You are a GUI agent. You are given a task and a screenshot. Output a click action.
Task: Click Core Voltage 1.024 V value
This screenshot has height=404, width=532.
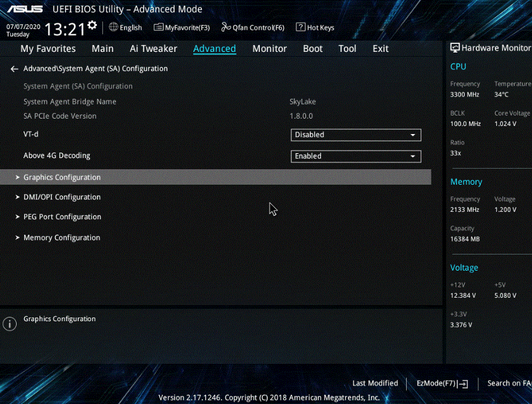[x=505, y=124]
